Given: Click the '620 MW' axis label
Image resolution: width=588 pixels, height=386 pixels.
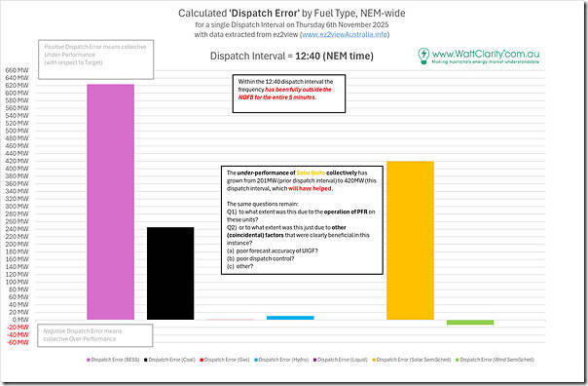Looking at the screenshot, I should point(17,85).
